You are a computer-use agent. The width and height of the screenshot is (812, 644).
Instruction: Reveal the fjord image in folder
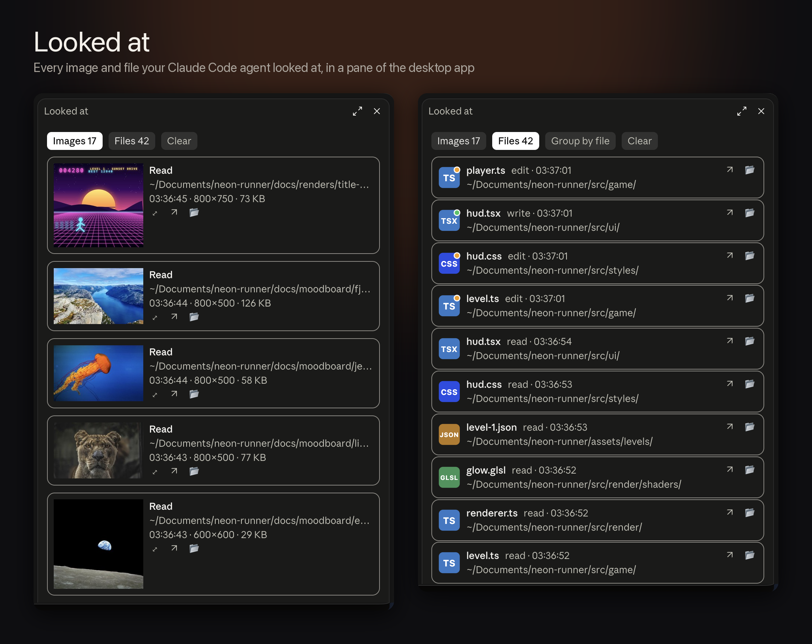pos(194,317)
